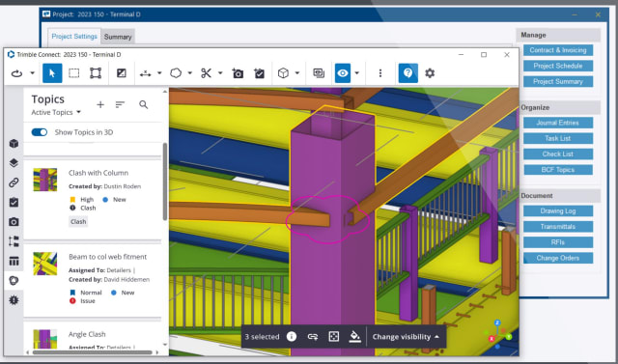618x364 pixels.
Task: Open the tree structure panel in sidebar
Action: (14, 241)
